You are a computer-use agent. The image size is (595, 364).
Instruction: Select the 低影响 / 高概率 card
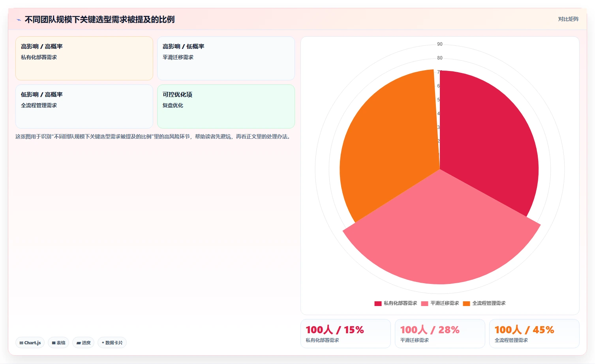84,106
